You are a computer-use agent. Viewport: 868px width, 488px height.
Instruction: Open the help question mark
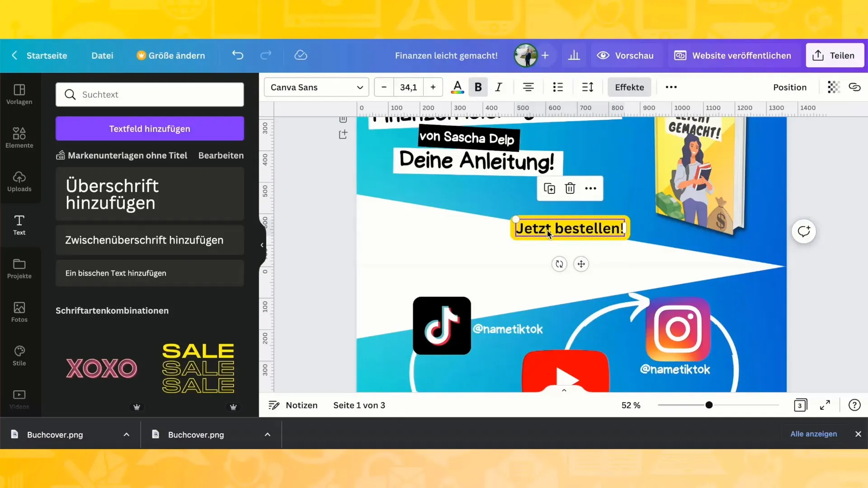point(854,405)
